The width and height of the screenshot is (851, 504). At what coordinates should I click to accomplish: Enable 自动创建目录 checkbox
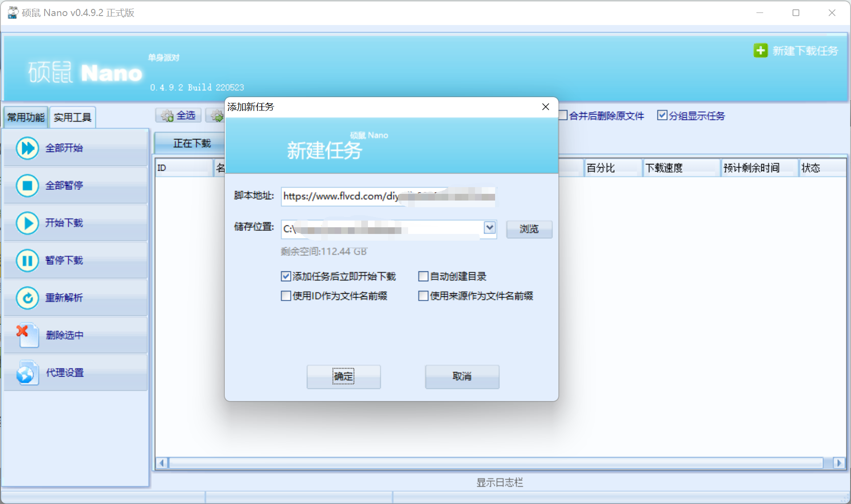pyautogui.click(x=423, y=276)
